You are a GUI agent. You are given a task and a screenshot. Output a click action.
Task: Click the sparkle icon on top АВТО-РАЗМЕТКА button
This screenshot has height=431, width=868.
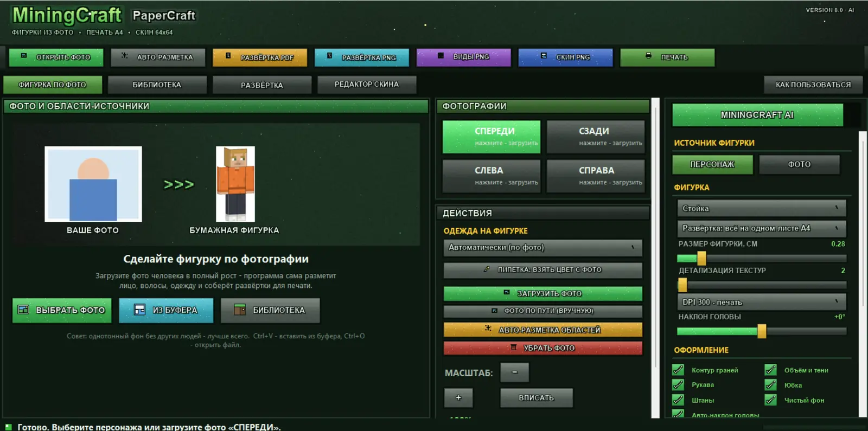coord(125,56)
